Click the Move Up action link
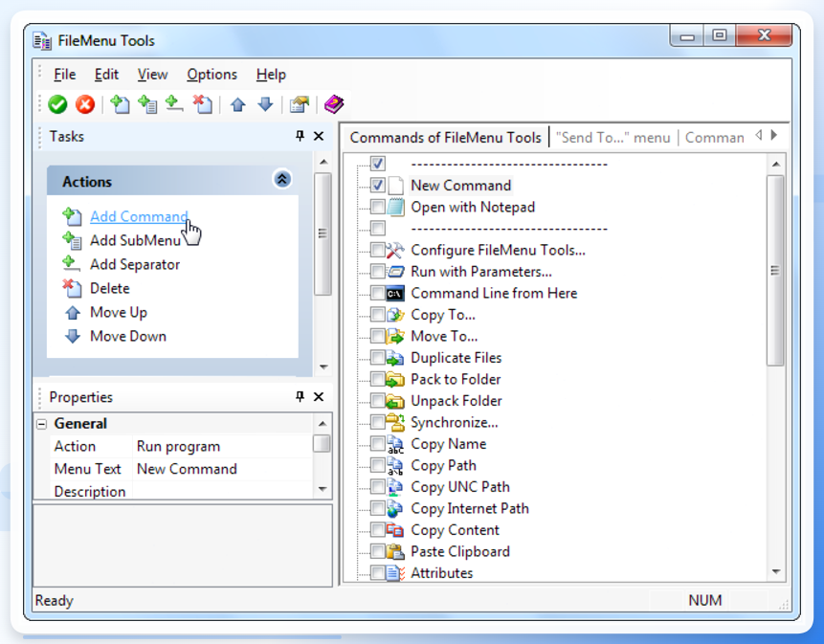Viewport: 824px width, 644px height. pos(119,312)
